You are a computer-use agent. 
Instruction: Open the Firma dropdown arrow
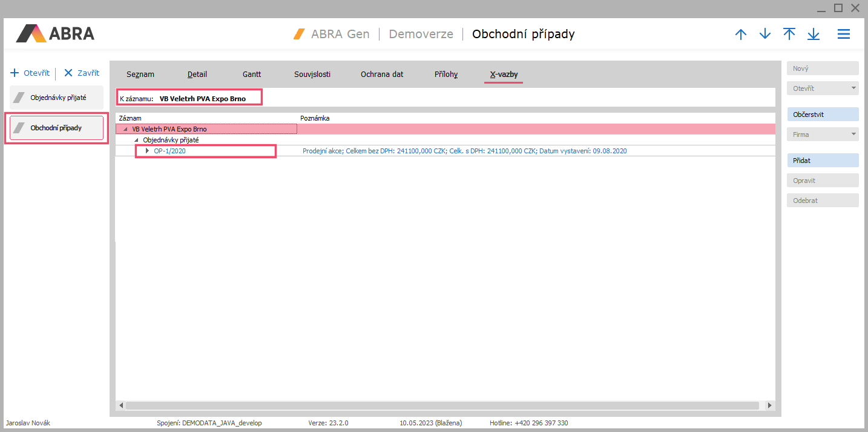coord(853,135)
